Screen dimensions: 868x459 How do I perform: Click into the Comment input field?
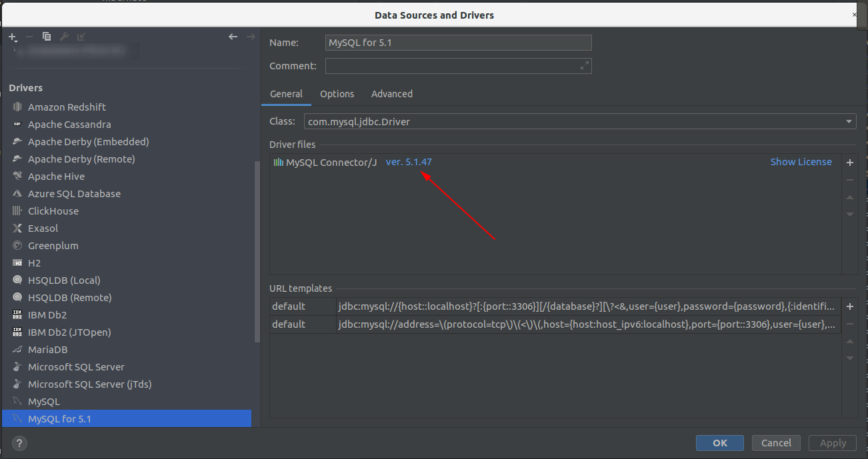459,66
